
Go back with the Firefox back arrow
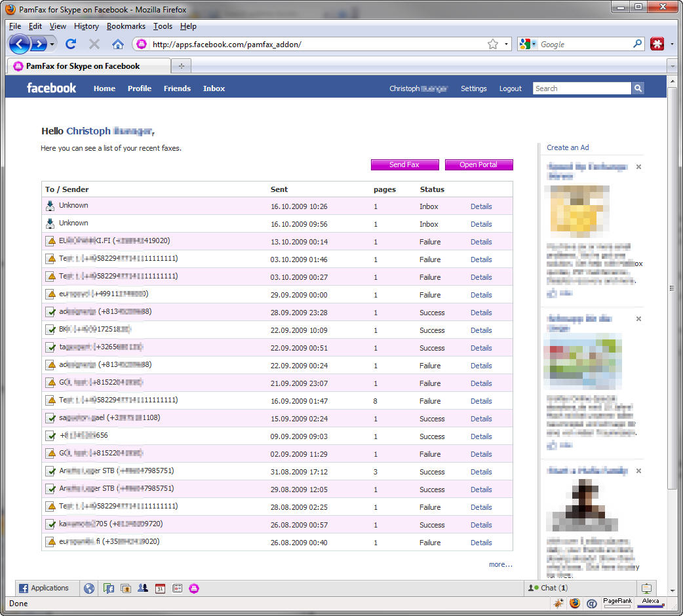[19, 44]
